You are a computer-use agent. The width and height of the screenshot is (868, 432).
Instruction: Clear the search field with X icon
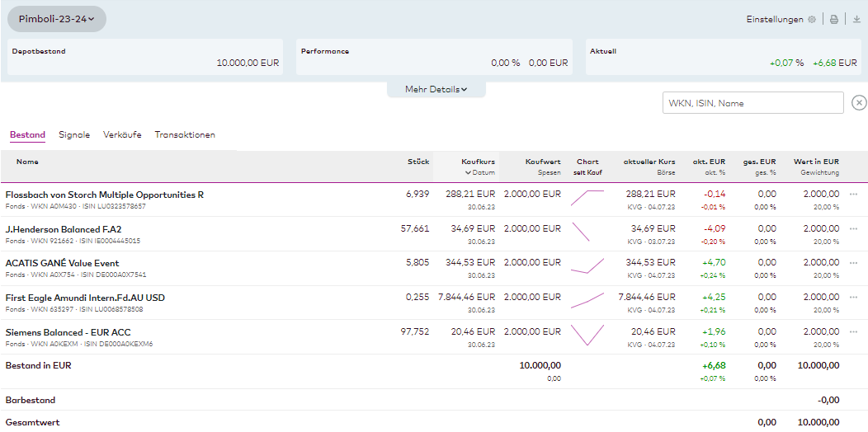(859, 103)
